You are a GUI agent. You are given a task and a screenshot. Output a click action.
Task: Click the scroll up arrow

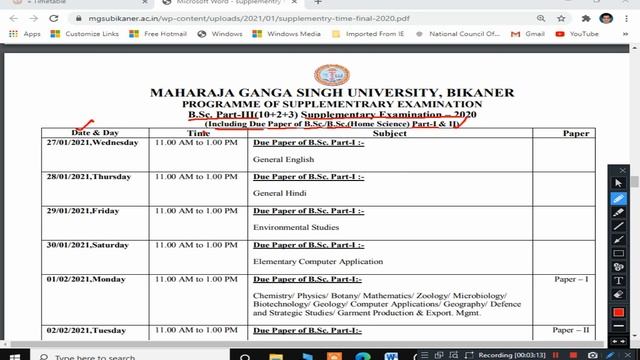(x=634, y=48)
